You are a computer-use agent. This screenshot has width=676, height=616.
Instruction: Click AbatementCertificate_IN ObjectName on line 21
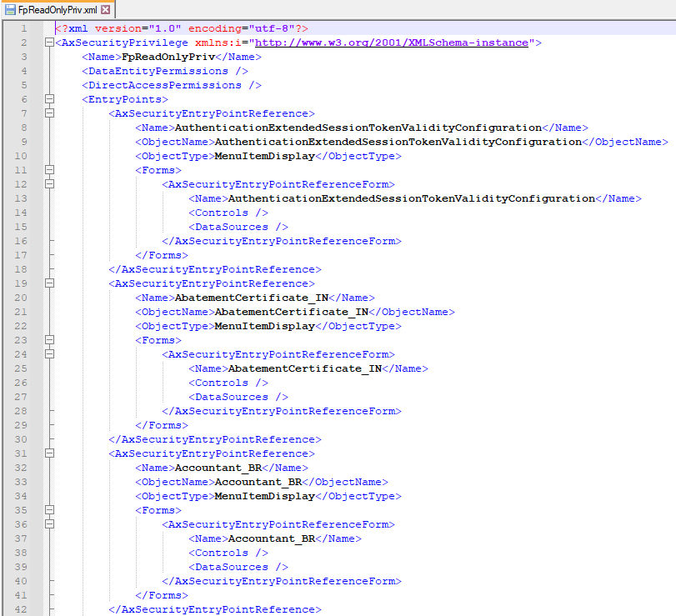pyautogui.click(x=292, y=312)
